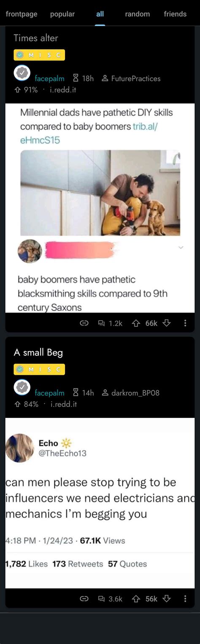The image size is (200, 644).
Task: Downvote the 'Times alter' post
Action: click(x=167, y=323)
